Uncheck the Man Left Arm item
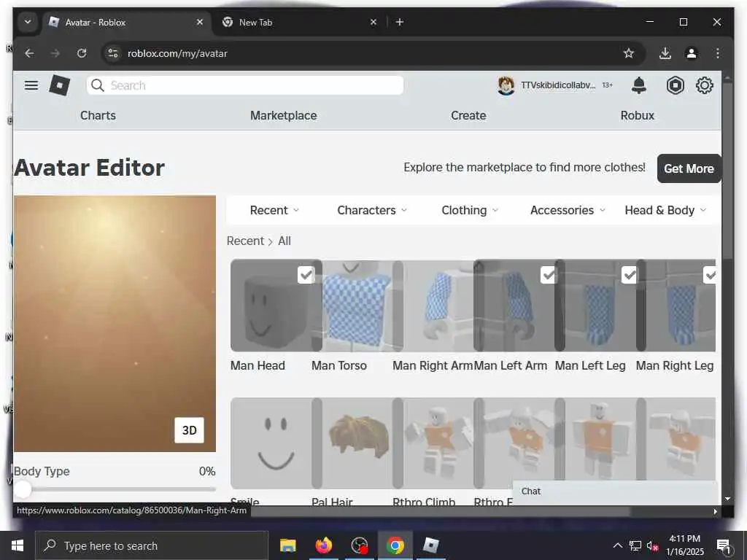This screenshot has height=560, width=747. pyautogui.click(x=549, y=275)
